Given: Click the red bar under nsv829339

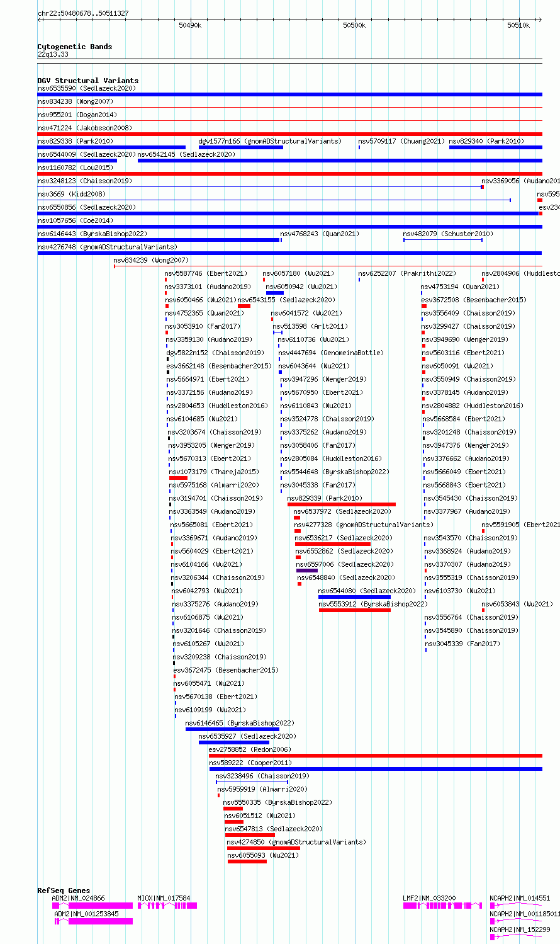Looking at the screenshot, I should (342, 504).
